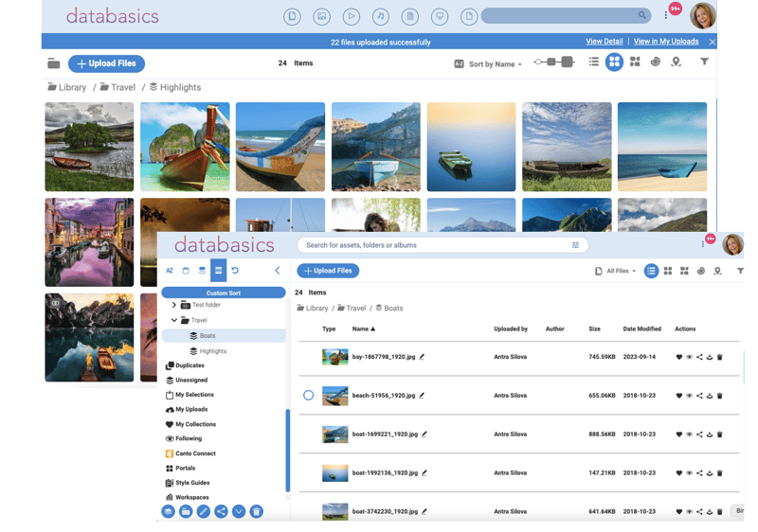
Task: Click the View Detail link
Action: pos(604,42)
